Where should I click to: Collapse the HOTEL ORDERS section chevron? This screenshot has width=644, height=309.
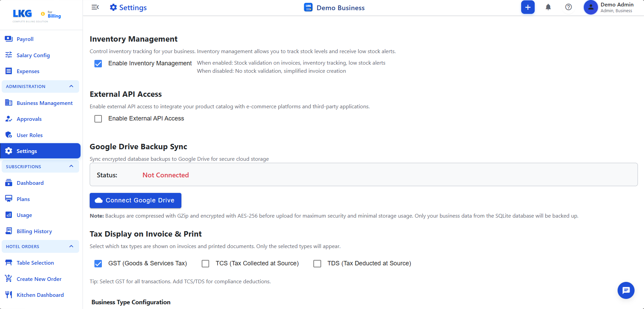click(71, 246)
